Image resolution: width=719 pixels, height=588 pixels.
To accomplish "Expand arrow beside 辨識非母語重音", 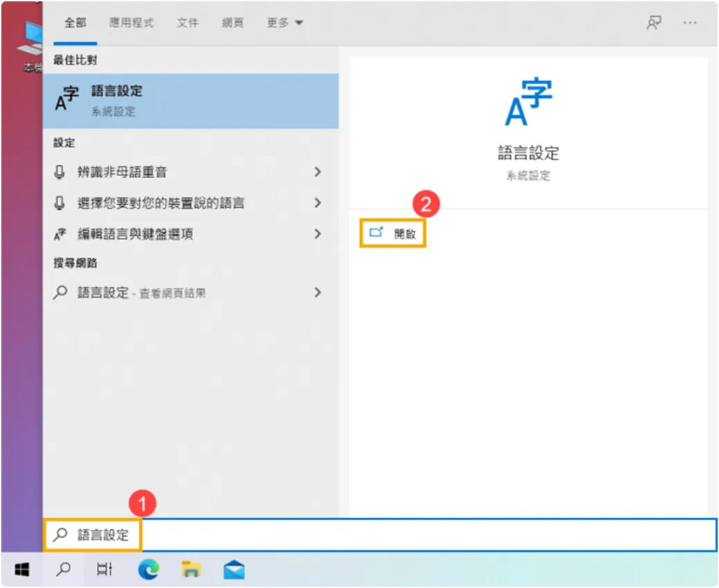I will [317, 172].
